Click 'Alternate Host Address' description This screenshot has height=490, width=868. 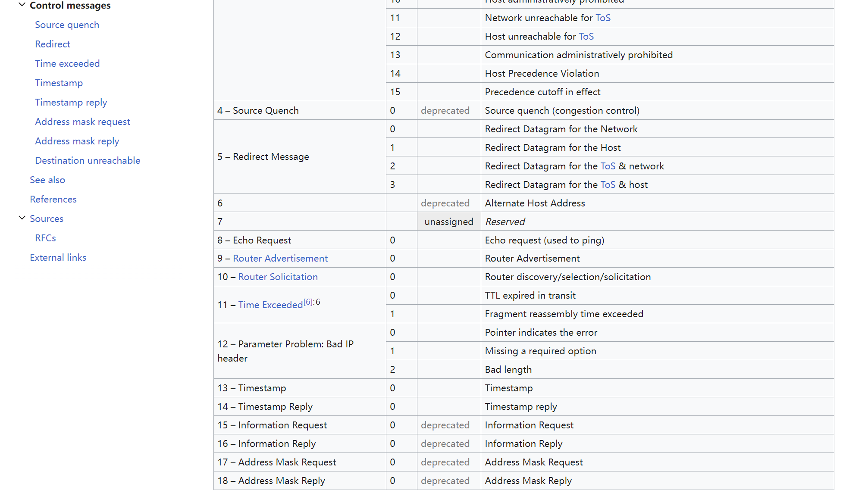pos(535,203)
